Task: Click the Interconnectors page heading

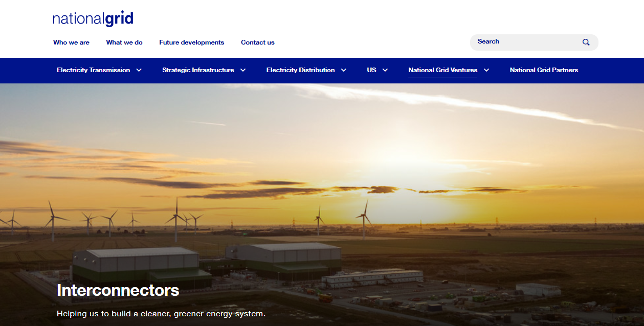Action: point(118,291)
